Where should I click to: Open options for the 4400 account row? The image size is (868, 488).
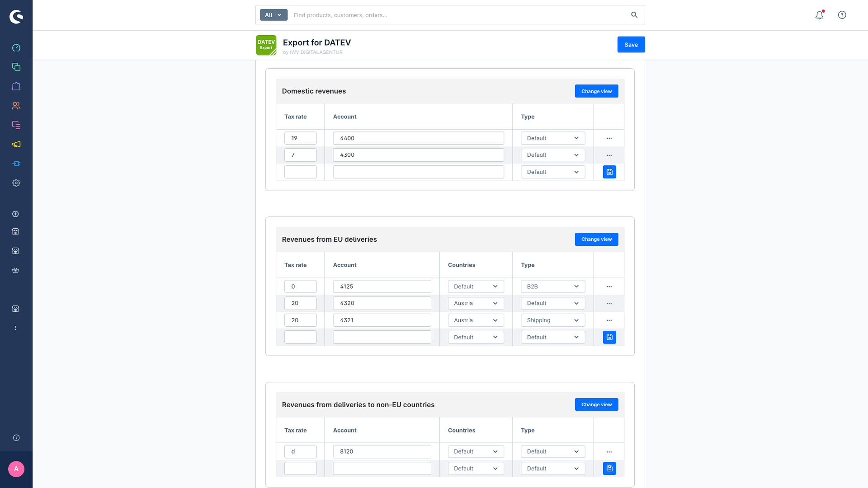[609, 138]
